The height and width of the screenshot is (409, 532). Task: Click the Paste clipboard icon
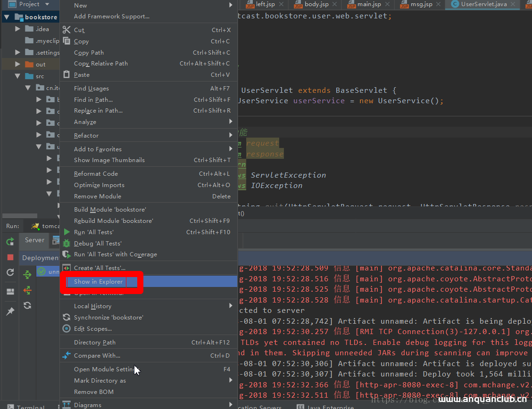(66, 74)
